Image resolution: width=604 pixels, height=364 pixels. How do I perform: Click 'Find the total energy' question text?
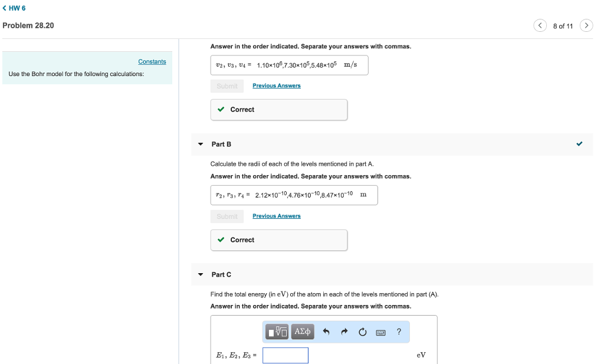[324, 294]
